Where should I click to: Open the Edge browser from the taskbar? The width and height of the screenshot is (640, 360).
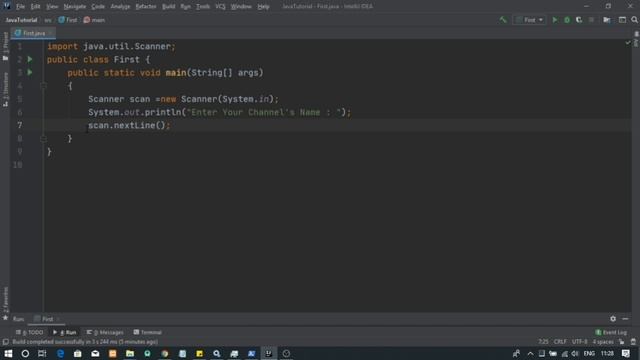[x=60, y=353]
